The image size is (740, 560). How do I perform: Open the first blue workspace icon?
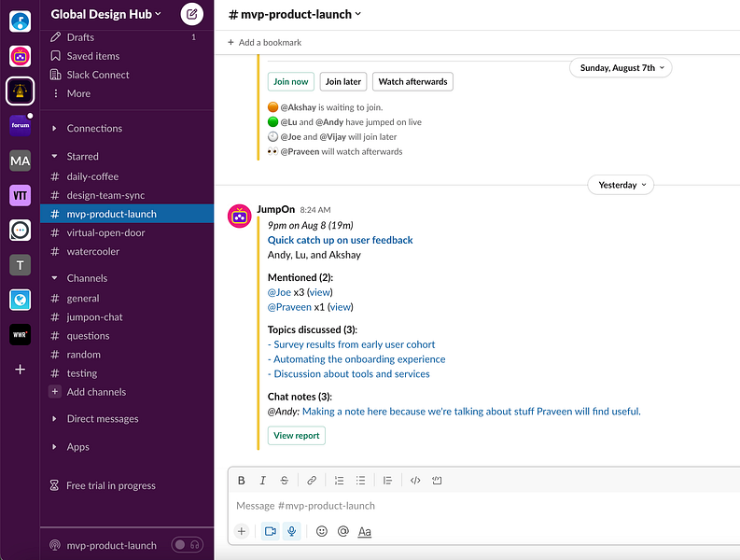pyautogui.click(x=21, y=21)
